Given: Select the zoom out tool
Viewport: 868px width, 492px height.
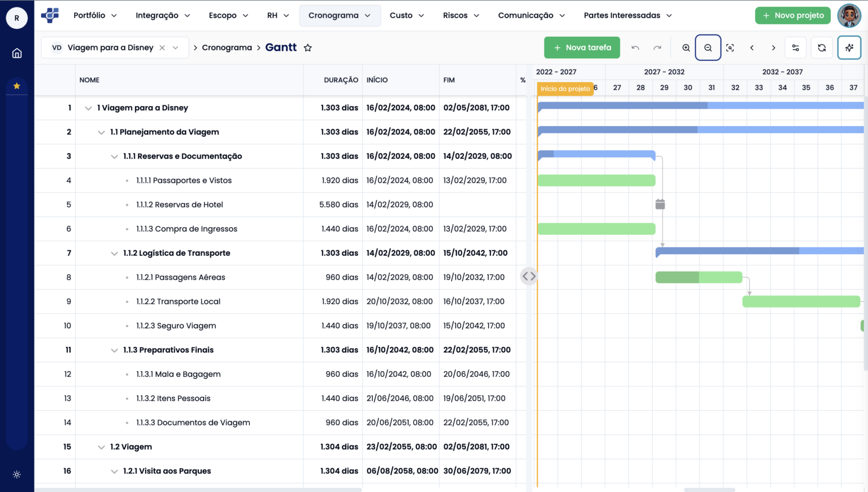Looking at the screenshot, I should pos(708,47).
